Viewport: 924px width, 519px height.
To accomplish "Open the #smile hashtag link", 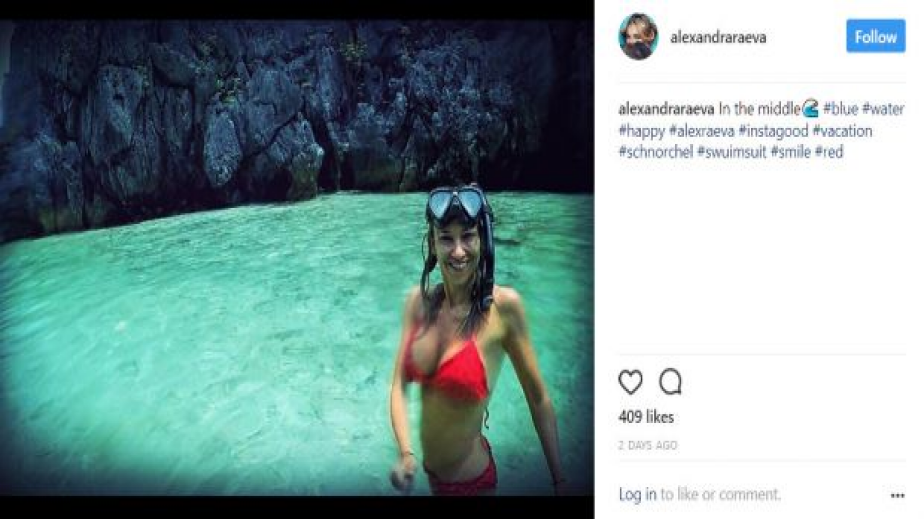I will pos(791,152).
